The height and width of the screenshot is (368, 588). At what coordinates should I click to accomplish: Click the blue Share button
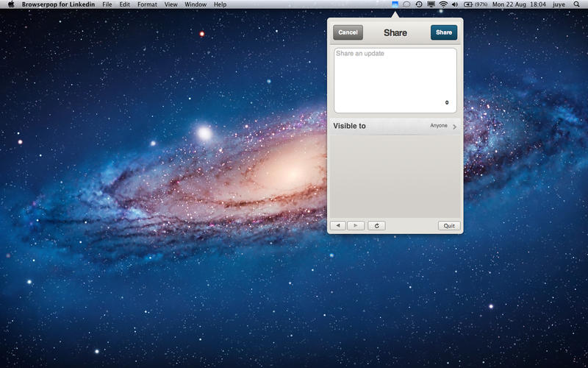(x=444, y=32)
